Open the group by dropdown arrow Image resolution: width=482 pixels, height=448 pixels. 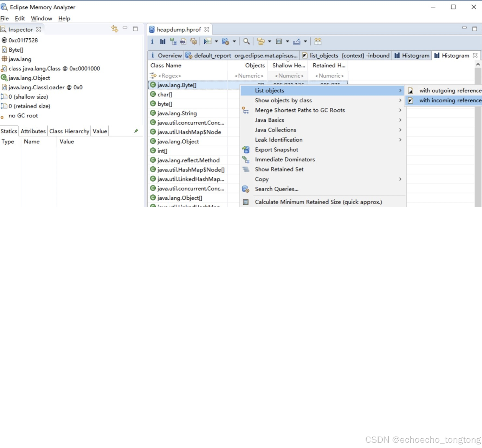pyautogui.click(x=270, y=41)
